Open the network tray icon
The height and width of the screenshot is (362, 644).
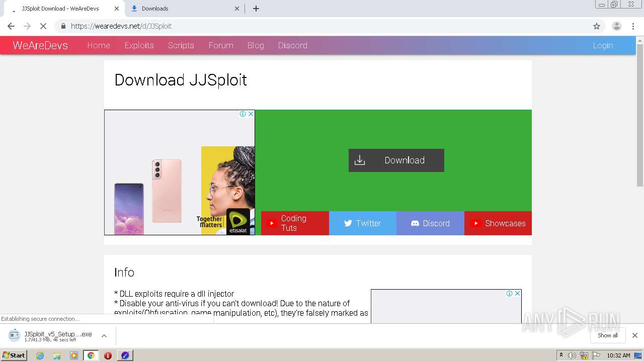584,355
